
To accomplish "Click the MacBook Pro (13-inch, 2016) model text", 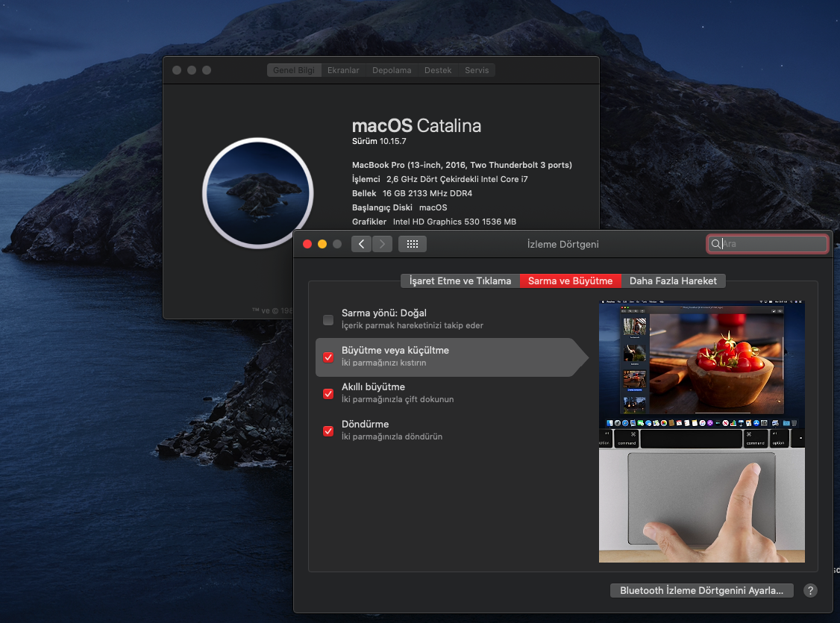I will (x=462, y=165).
